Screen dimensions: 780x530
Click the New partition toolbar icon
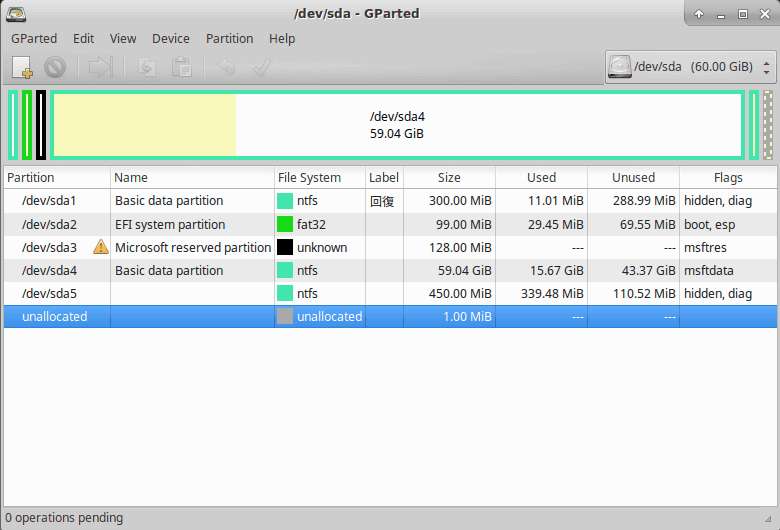[22, 67]
